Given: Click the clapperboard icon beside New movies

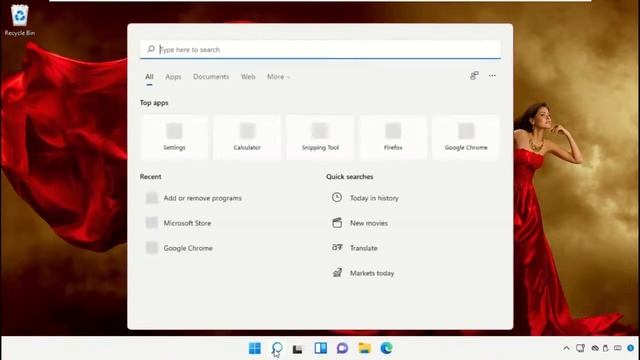Looking at the screenshot, I should [337, 223].
